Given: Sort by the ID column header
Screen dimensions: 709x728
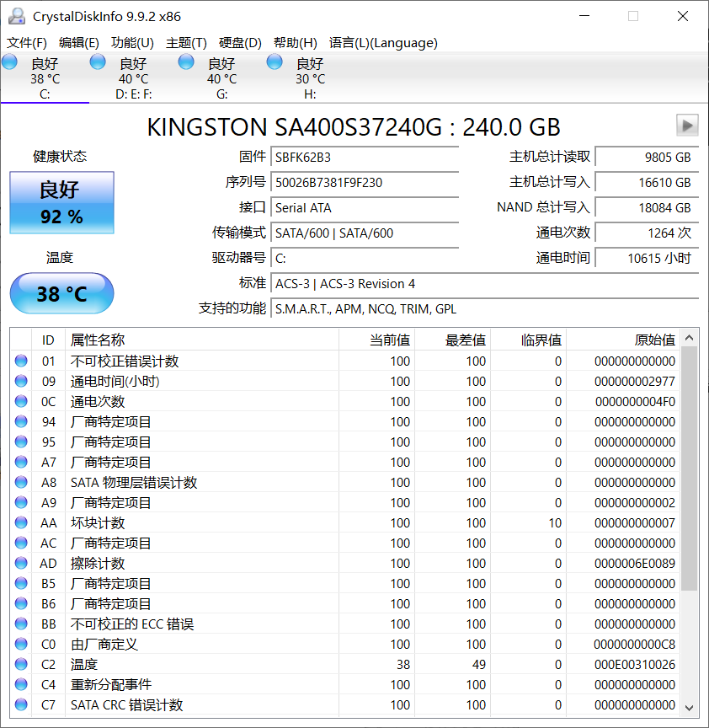Looking at the screenshot, I should click(x=48, y=340).
